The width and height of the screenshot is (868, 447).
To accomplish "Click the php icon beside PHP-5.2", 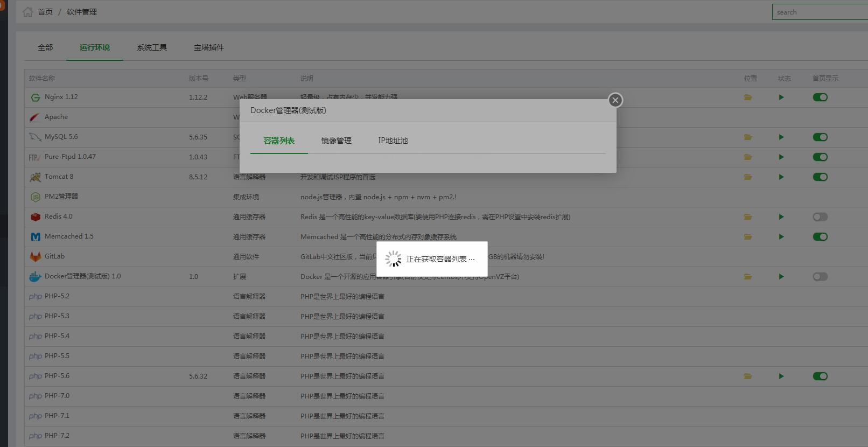I will (x=36, y=297).
